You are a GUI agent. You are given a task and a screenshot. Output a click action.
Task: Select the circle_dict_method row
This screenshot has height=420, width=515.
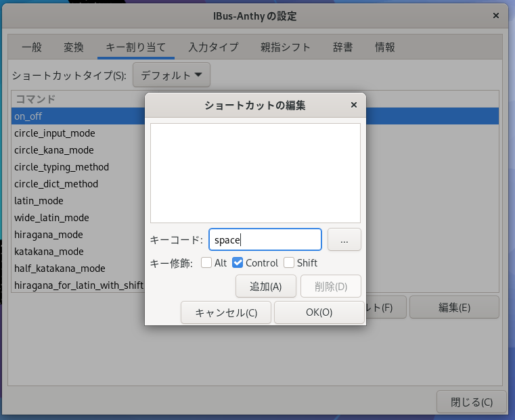(79, 184)
